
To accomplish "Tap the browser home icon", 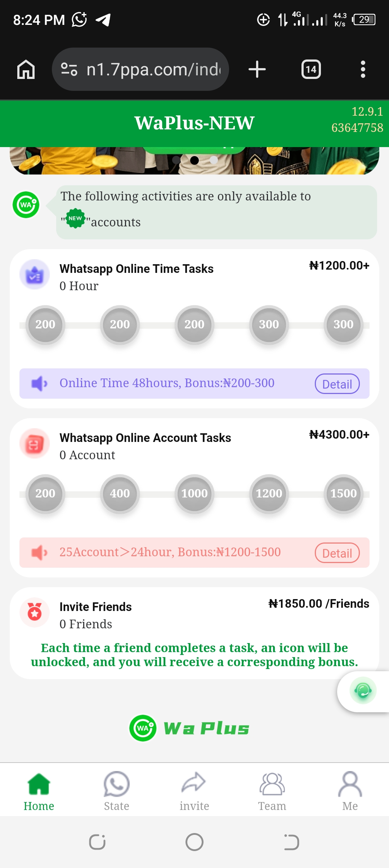I will tap(26, 69).
